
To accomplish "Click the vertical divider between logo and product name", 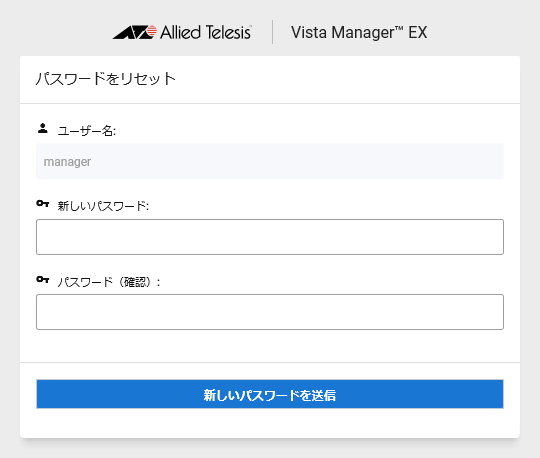I will pos(272,32).
